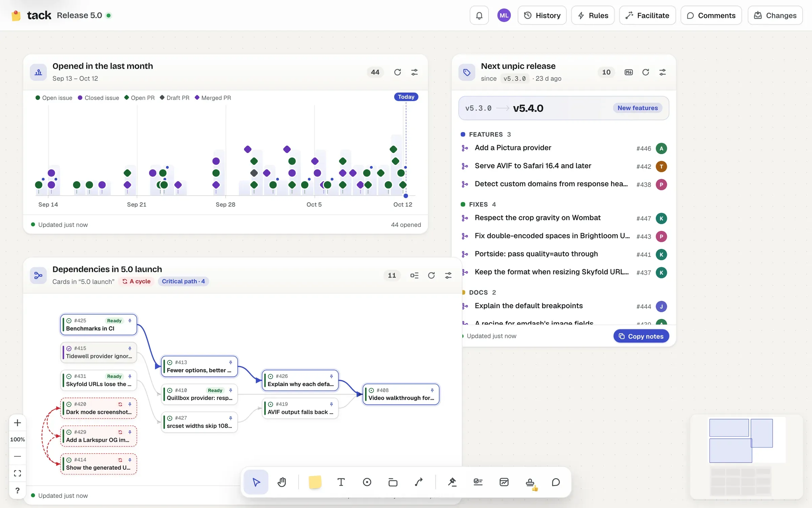Screen dimensions: 812x508
Task: Open the Rules menu
Action: pyautogui.click(x=593, y=16)
